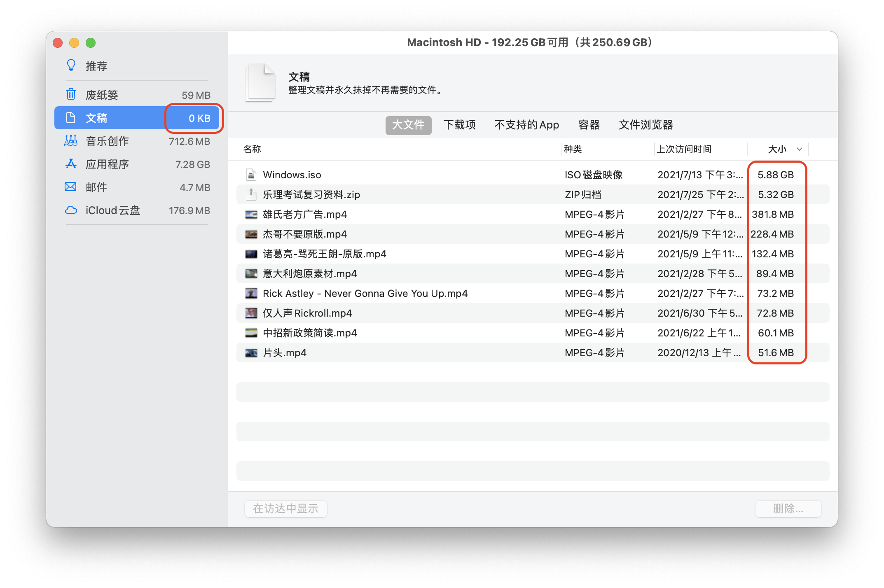Image resolution: width=884 pixels, height=588 pixels.
Task: Click the iCloud 云盘 cloud icon
Action: 71,210
